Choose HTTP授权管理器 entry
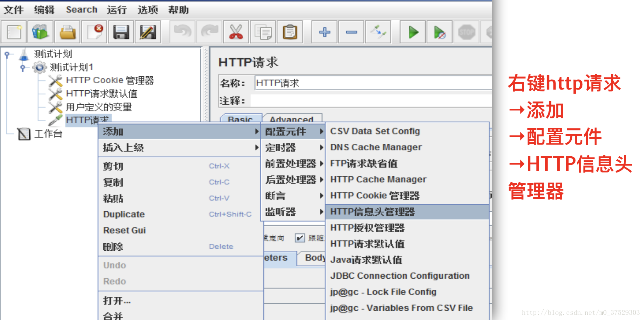 point(407,228)
